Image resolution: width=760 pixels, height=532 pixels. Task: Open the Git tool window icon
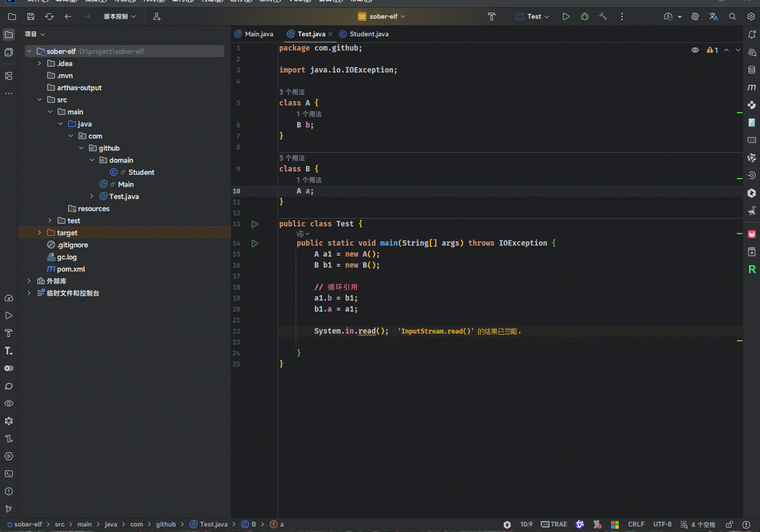[x=9, y=509]
